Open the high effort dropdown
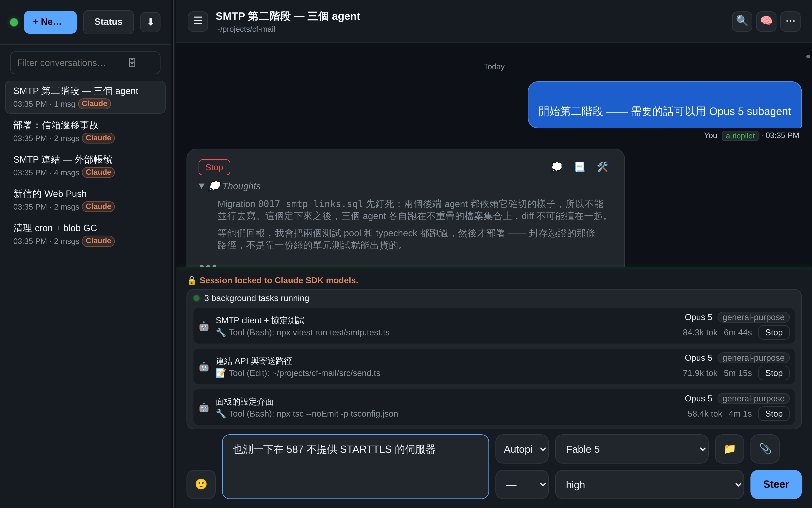 (649, 484)
